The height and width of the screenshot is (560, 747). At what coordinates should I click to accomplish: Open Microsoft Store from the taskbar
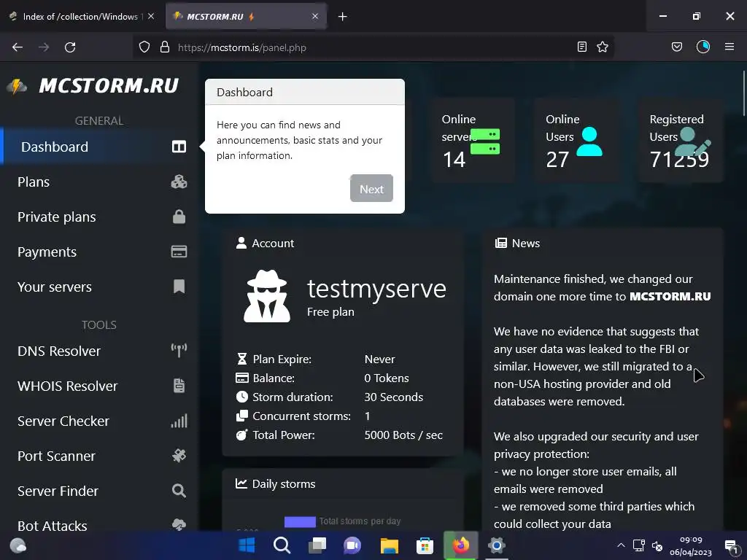click(x=425, y=545)
